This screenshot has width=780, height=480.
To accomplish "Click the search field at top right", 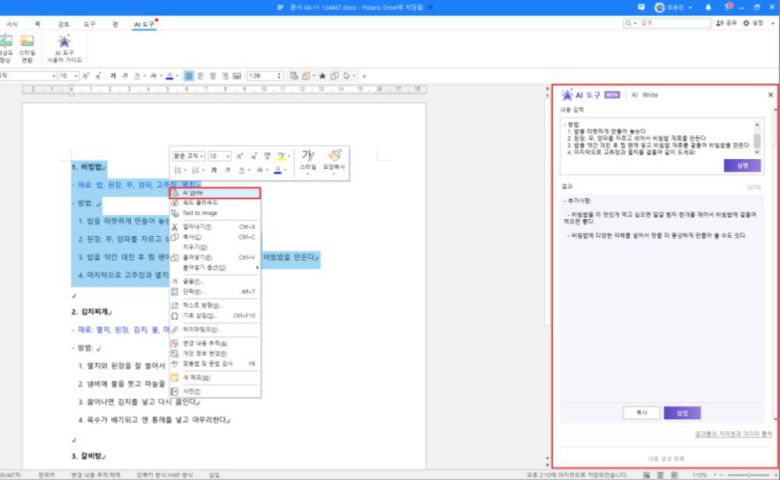I will [667, 23].
